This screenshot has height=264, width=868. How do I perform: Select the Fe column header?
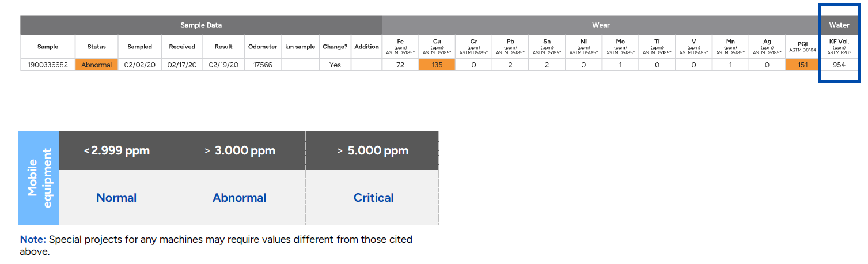[x=400, y=47]
